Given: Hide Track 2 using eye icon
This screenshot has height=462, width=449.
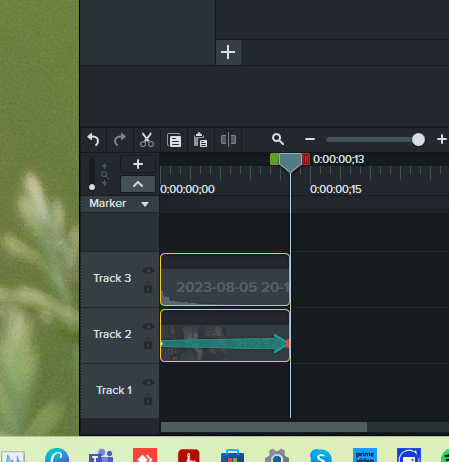Looking at the screenshot, I should pos(148,327).
